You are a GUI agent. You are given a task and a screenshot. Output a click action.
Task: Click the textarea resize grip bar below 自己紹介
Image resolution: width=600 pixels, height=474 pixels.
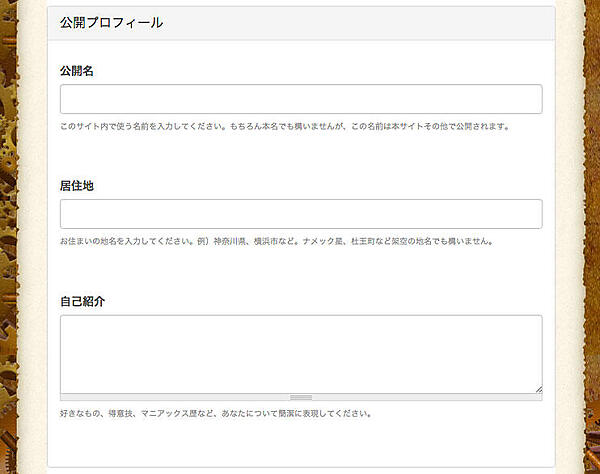301,397
